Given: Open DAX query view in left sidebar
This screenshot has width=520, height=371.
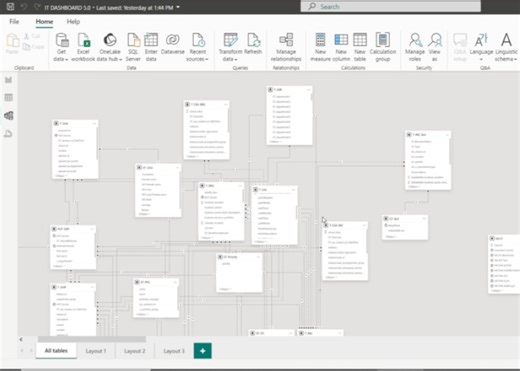Looking at the screenshot, I should [x=9, y=134].
